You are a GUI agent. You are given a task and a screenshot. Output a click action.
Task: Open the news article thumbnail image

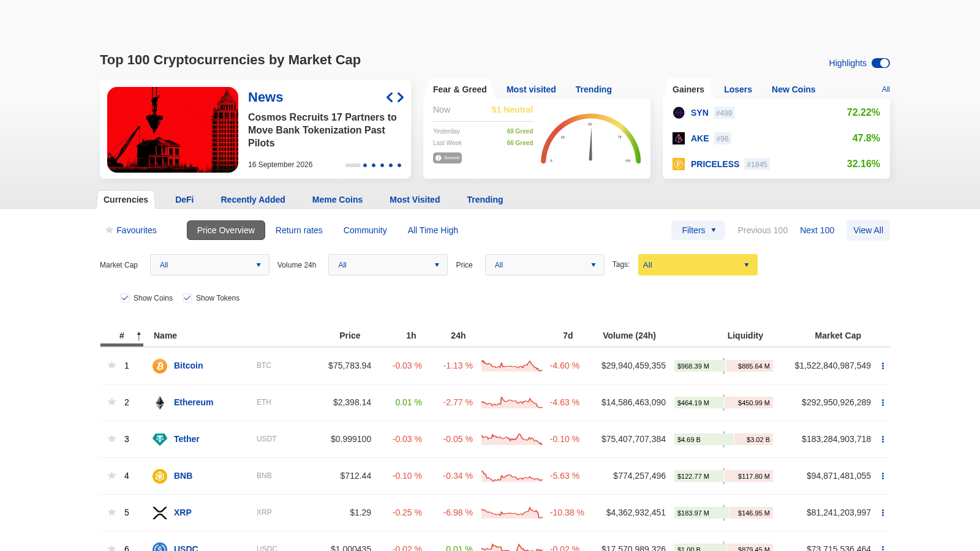coord(173,130)
